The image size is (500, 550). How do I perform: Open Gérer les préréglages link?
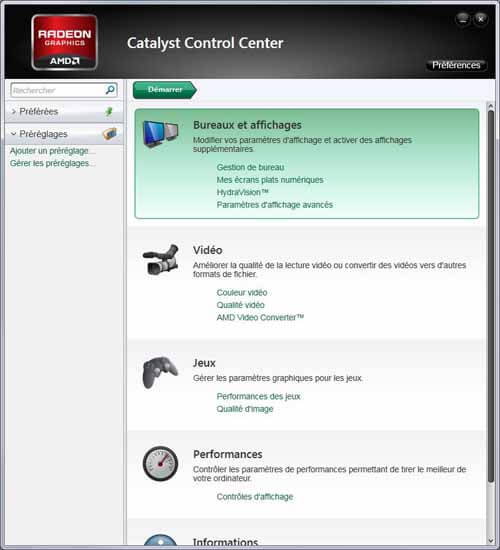52,163
